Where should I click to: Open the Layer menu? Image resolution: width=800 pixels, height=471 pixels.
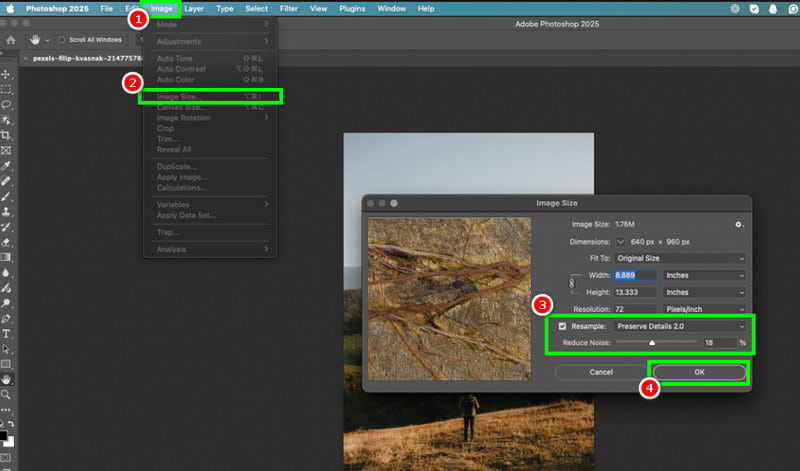(x=194, y=8)
